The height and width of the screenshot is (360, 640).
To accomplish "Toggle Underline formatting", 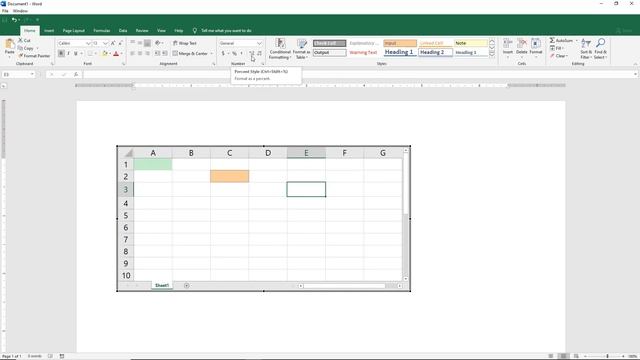I will [76, 53].
